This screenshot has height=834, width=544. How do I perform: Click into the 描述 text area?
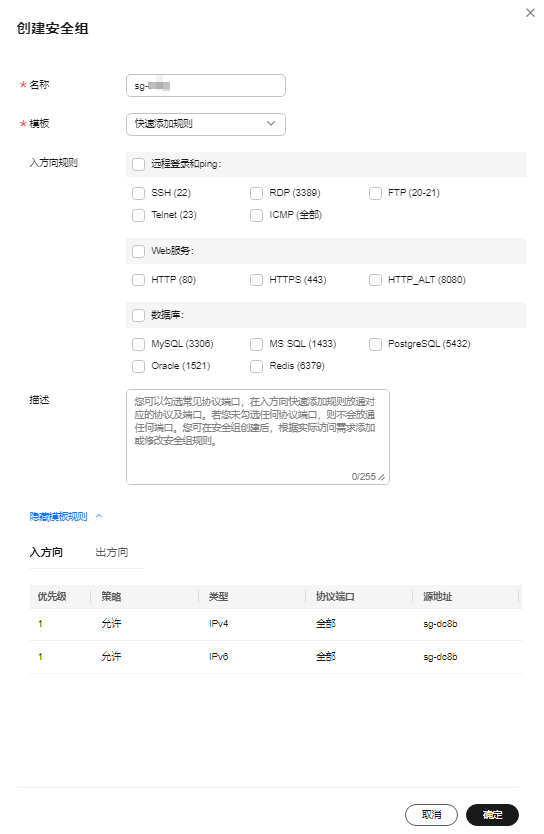258,437
